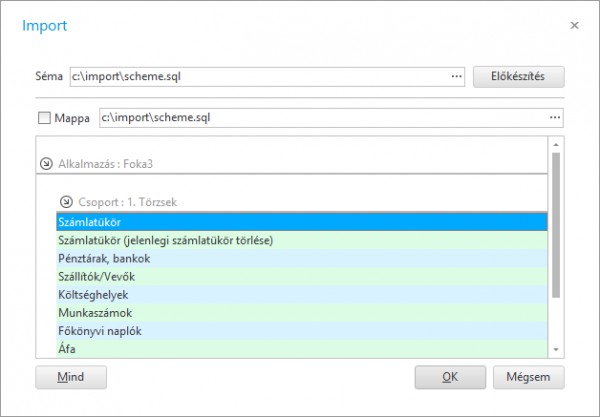The height and width of the screenshot is (417, 600).
Task: Select the Szállítók/Vevők row
Action: click(302, 276)
